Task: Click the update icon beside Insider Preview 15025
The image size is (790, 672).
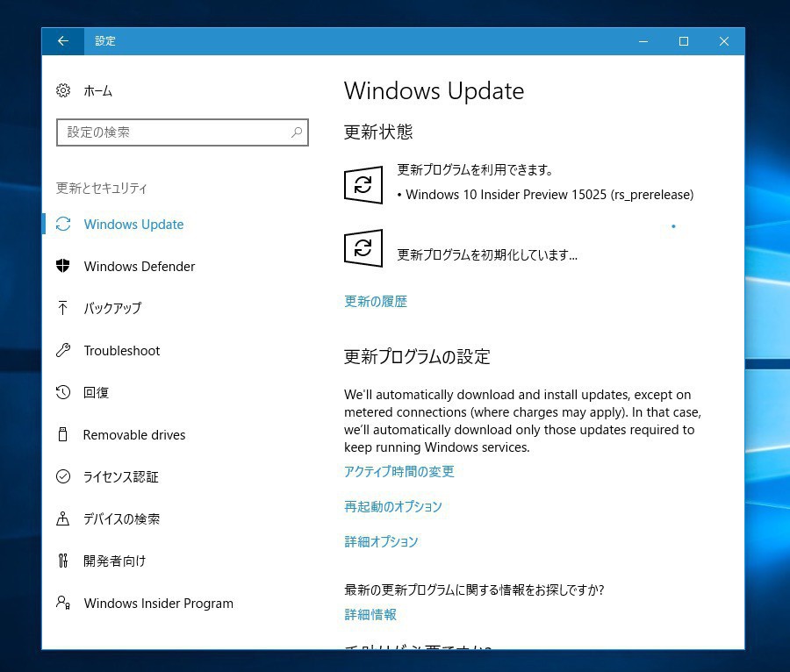Action: tap(363, 185)
